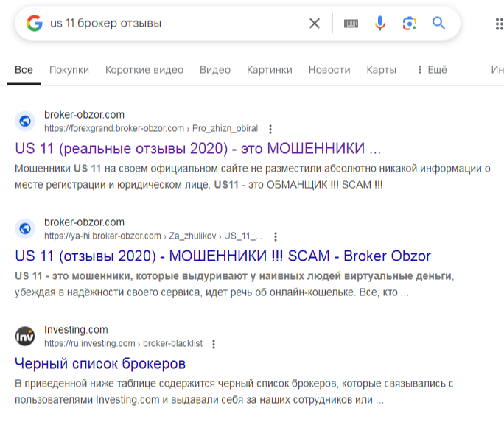Open 'Черный список брокеров' result link
This screenshot has height=422, width=504.
(100, 364)
